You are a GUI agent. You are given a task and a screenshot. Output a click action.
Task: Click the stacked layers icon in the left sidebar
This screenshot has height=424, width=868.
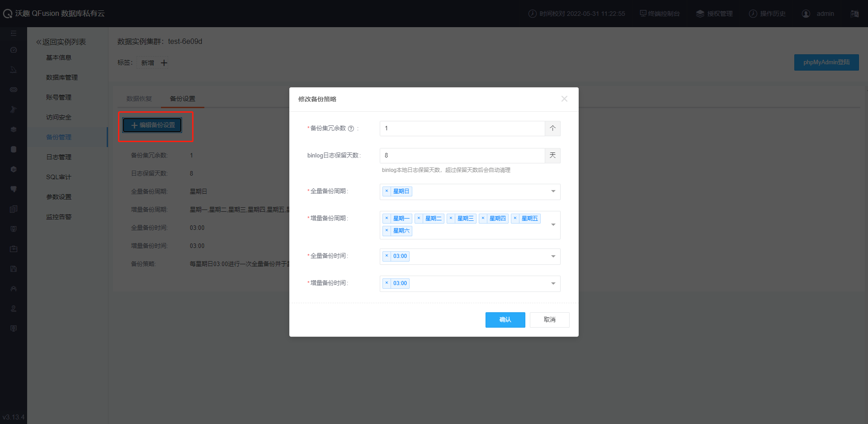pos(14,129)
